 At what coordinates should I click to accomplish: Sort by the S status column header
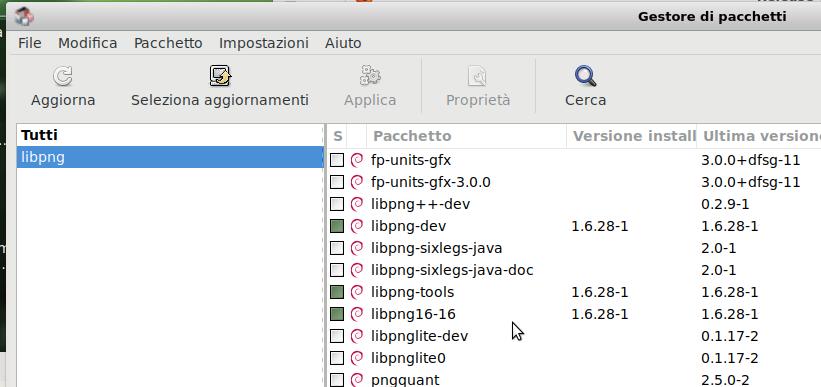[338, 136]
